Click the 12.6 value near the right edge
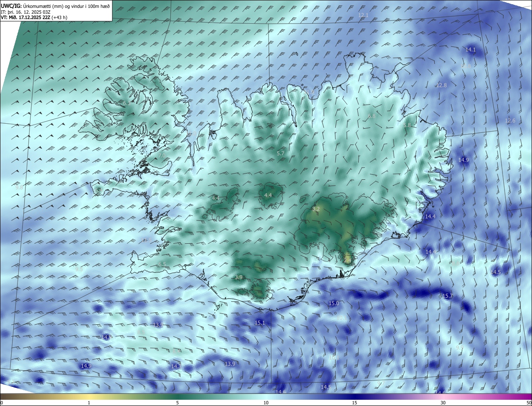Viewport: 532px width, 406px height. 510,121
